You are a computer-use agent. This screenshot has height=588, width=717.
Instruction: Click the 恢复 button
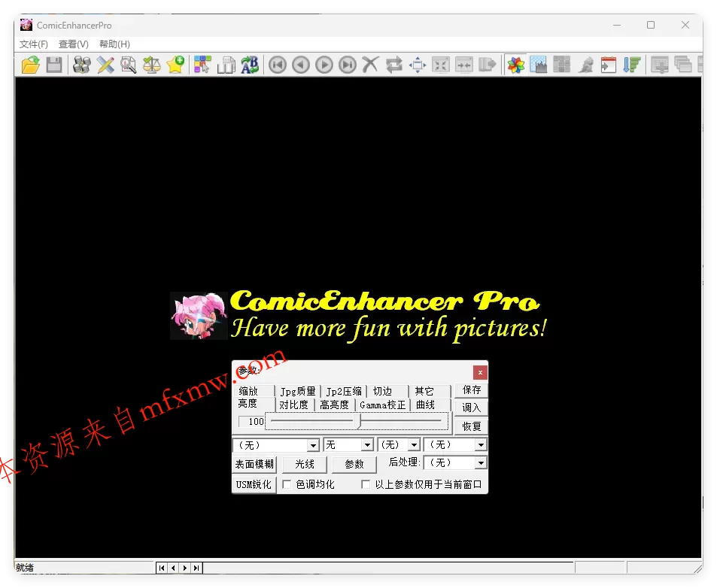(x=472, y=427)
